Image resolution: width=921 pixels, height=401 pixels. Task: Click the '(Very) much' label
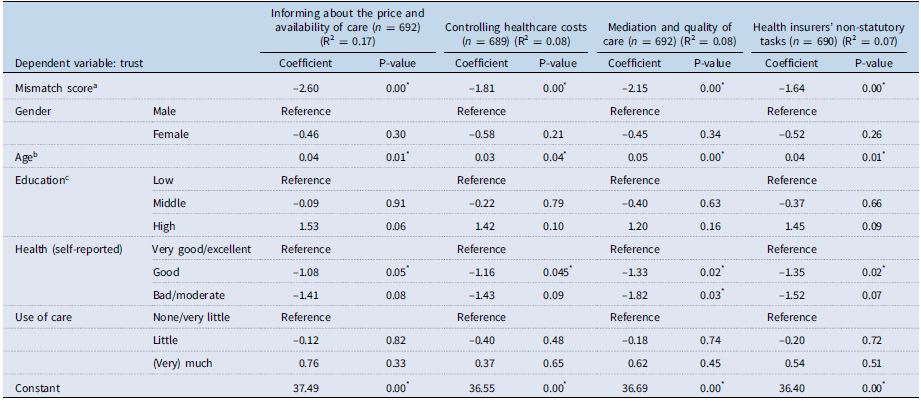(x=181, y=363)
